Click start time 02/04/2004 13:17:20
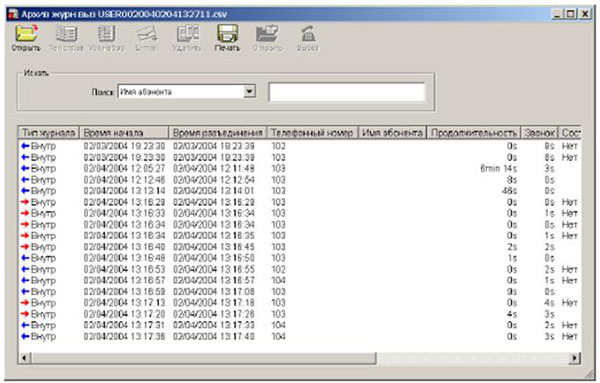The width and height of the screenshot is (600, 383). coord(124,314)
